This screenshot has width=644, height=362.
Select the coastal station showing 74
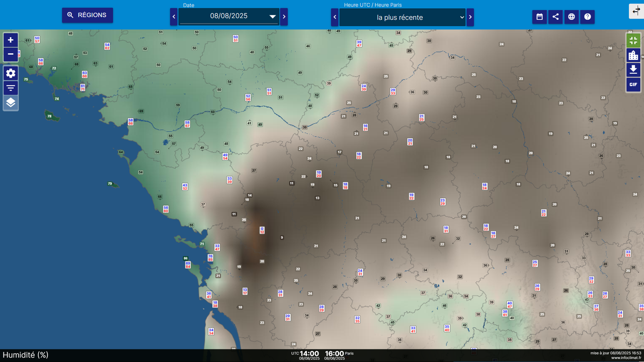pos(56,99)
